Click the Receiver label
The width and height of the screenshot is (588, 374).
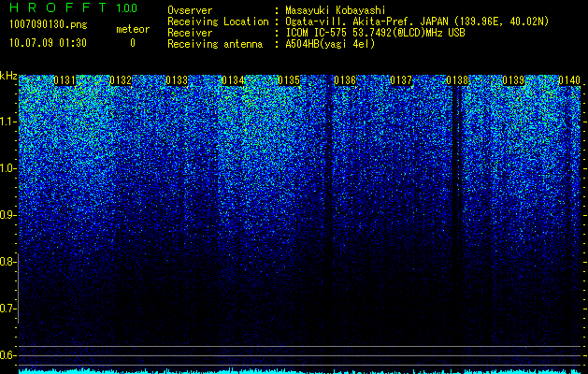pyautogui.click(x=190, y=33)
